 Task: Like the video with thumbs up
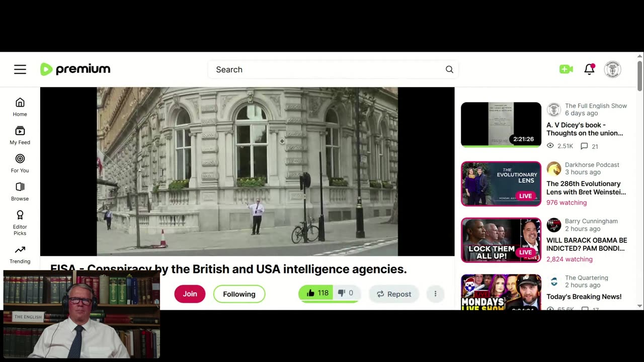pos(316,293)
